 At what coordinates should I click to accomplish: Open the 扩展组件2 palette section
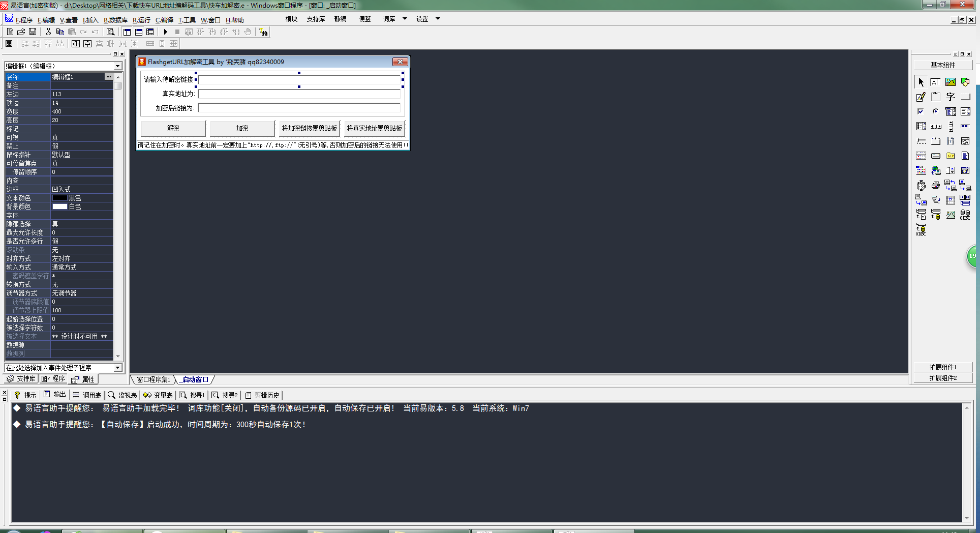(x=943, y=378)
